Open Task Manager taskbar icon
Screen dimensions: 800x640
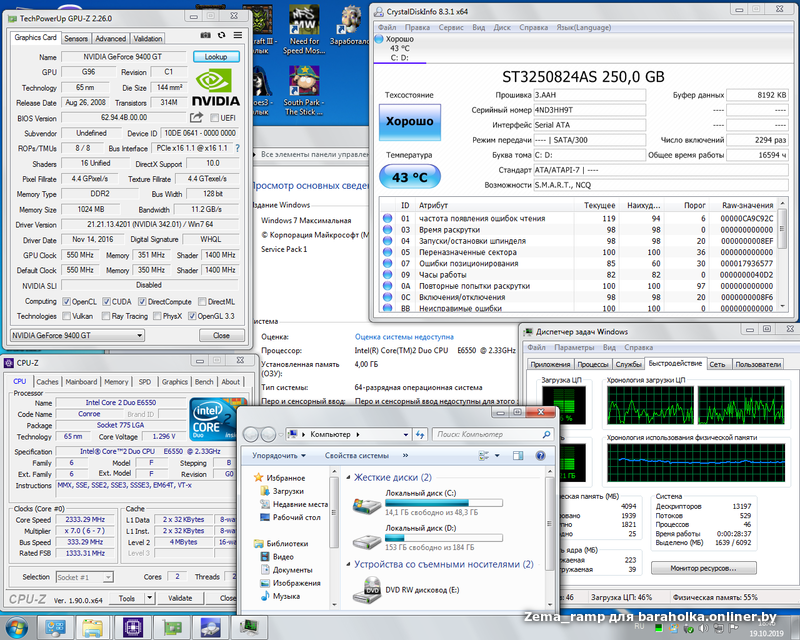point(249,627)
